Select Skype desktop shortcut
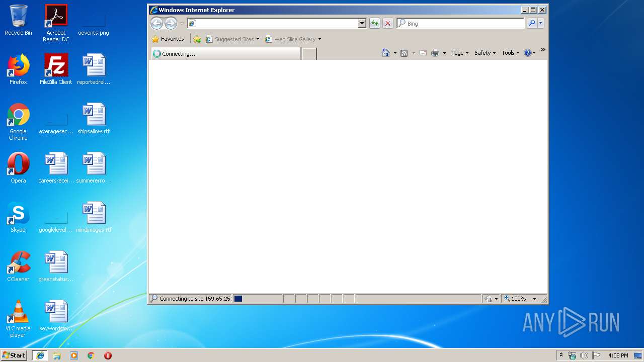This screenshot has height=362, width=644. (x=18, y=217)
